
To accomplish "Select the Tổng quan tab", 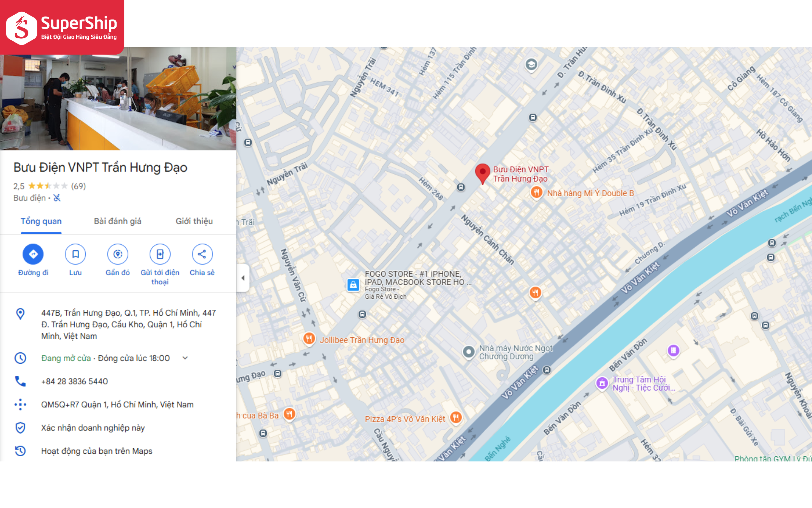I will 41,221.
